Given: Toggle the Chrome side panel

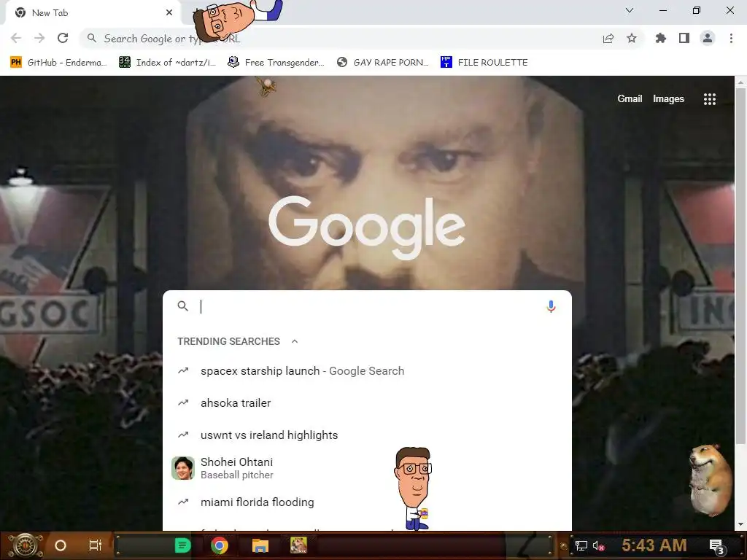Looking at the screenshot, I should click(x=684, y=38).
